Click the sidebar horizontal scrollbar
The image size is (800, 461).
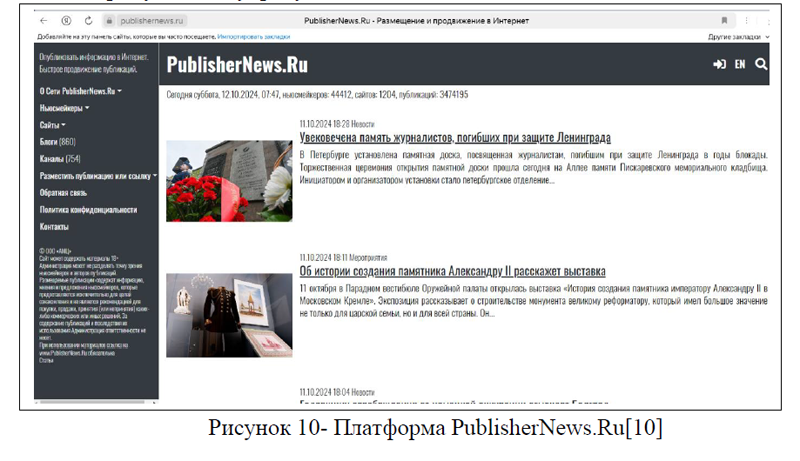(95, 402)
